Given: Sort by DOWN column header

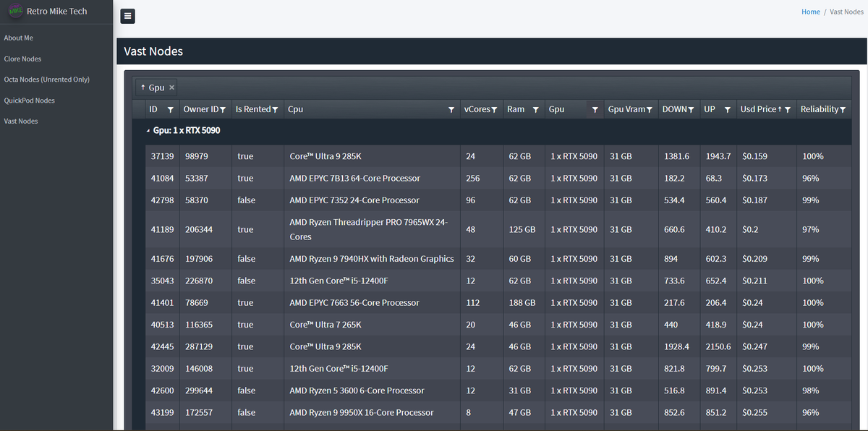Looking at the screenshot, I should tap(675, 109).
